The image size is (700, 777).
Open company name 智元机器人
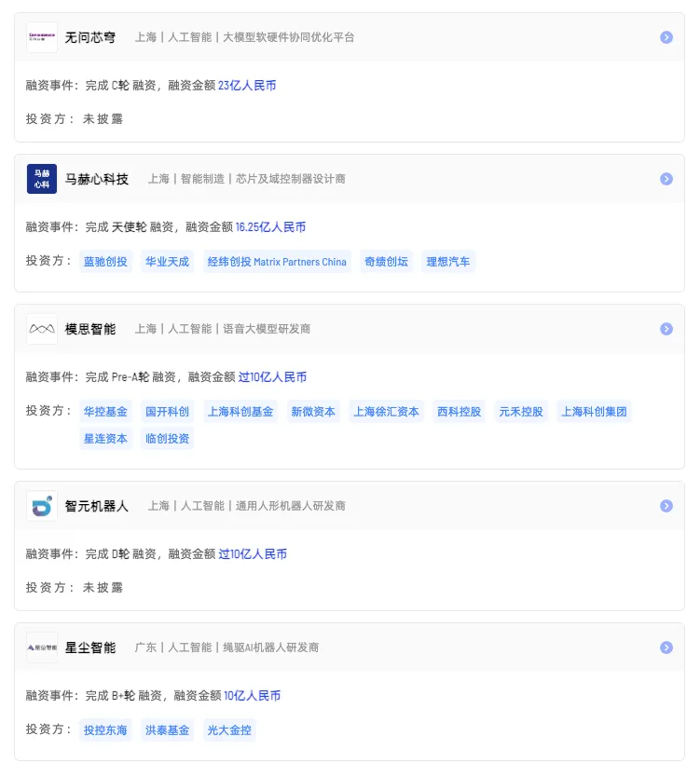(97, 506)
